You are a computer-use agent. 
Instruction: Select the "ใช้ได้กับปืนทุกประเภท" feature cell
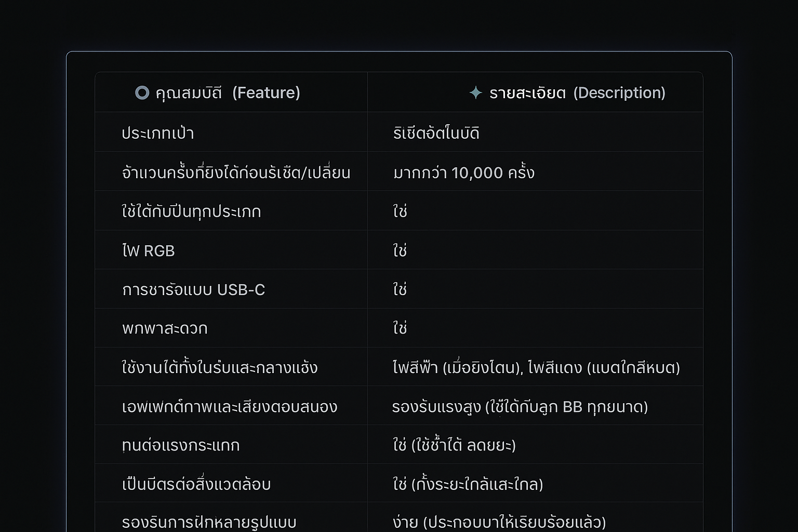pos(191,211)
